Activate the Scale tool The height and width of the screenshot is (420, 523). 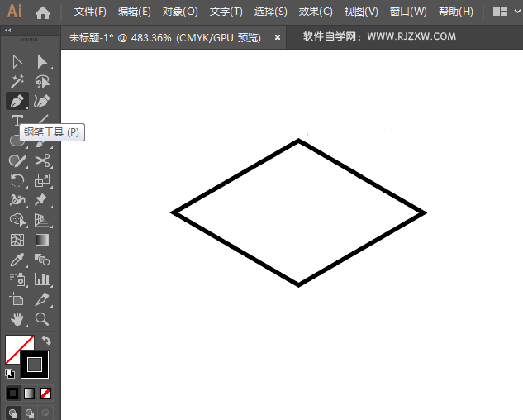click(x=42, y=180)
